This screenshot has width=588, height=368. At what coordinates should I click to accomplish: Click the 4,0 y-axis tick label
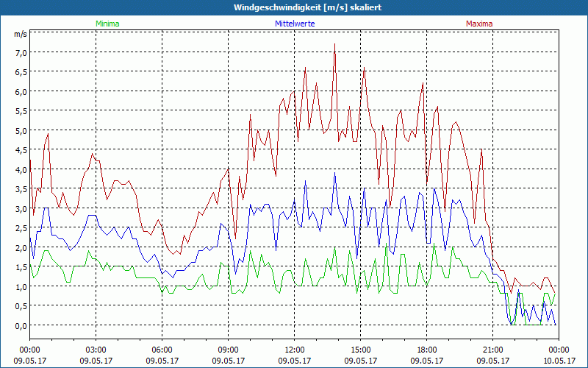click(20, 169)
